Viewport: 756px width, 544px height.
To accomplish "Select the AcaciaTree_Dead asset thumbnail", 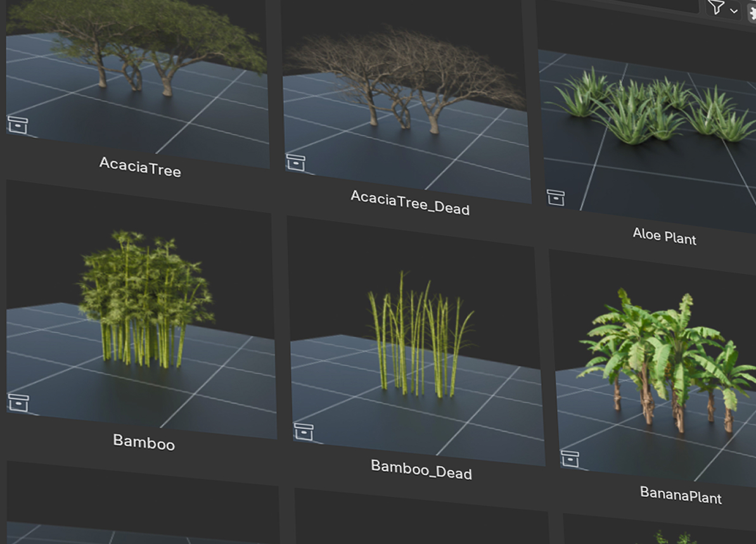I will 406,101.
